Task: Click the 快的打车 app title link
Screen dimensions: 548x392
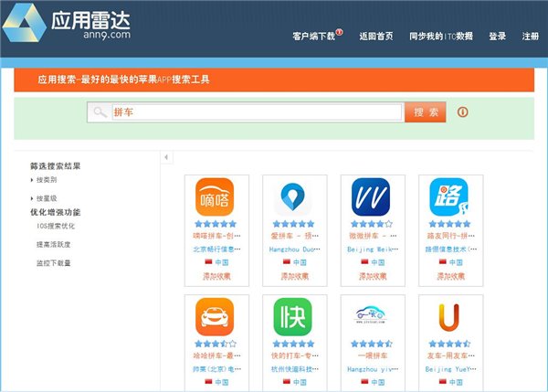Action: coord(295,356)
